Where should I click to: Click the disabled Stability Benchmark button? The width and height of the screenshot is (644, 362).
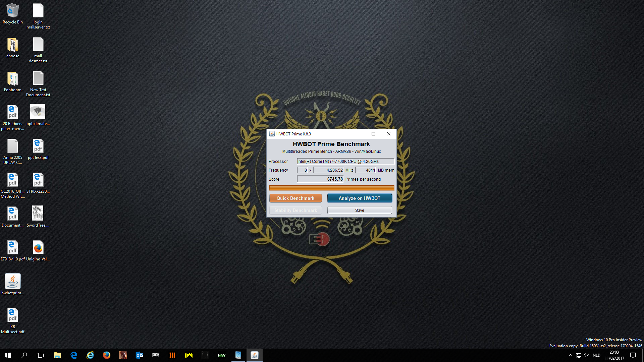296,210
